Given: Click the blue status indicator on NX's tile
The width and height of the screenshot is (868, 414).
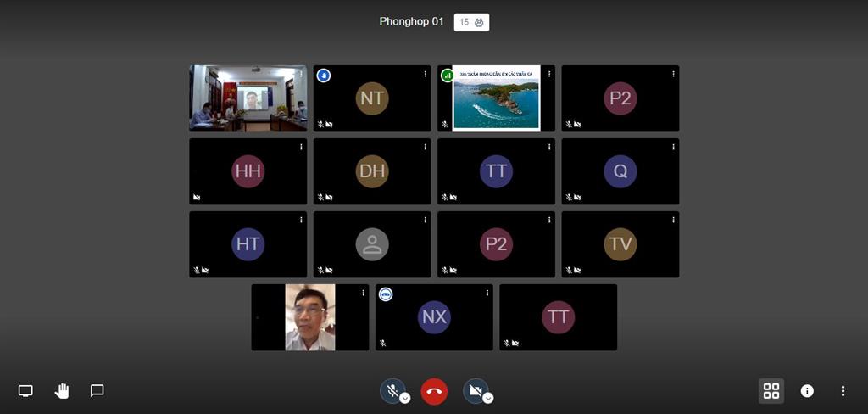Looking at the screenshot, I should point(386,294).
